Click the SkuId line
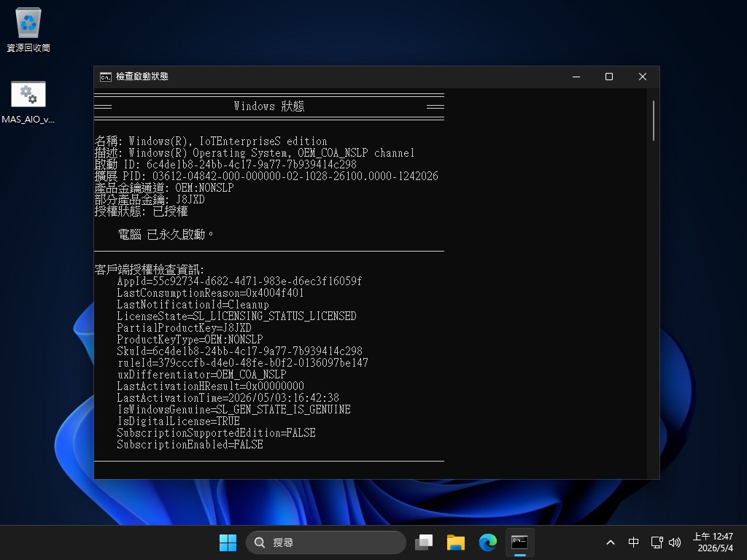747x560 pixels. pyautogui.click(x=239, y=351)
